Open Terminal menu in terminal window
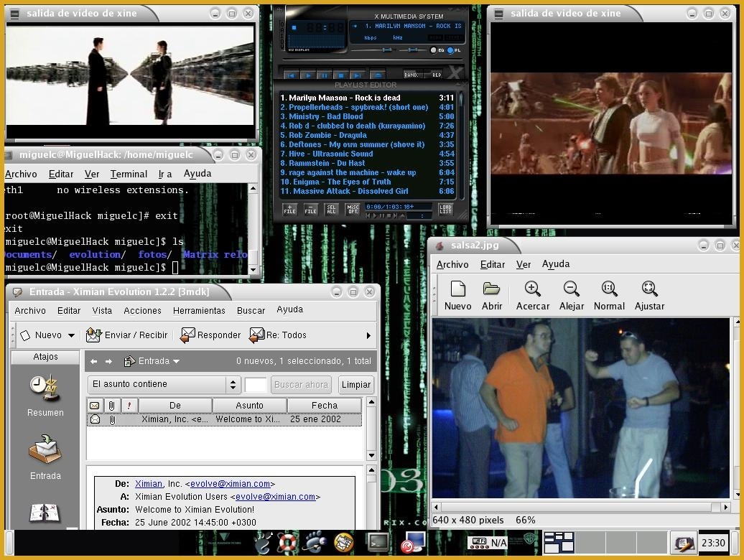This screenshot has width=744, height=560. [129, 174]
